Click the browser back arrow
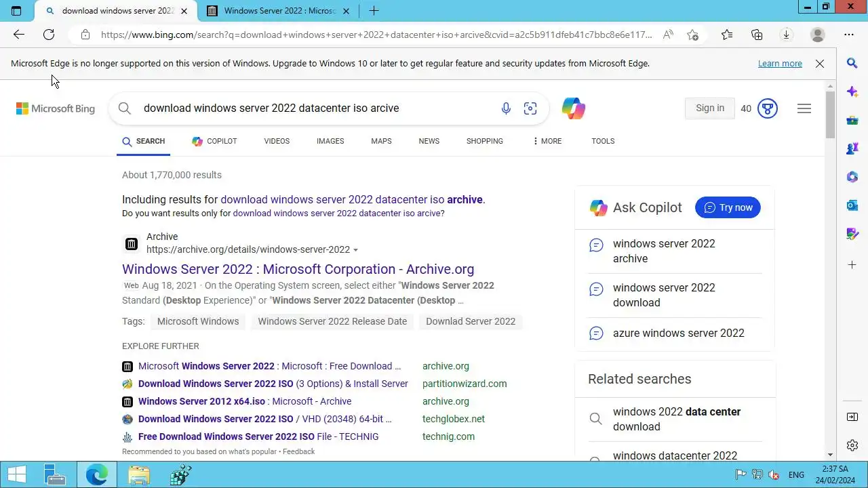The width and height of the screenshot is (868, 488). pyautogui.click(x=19, y=35)
